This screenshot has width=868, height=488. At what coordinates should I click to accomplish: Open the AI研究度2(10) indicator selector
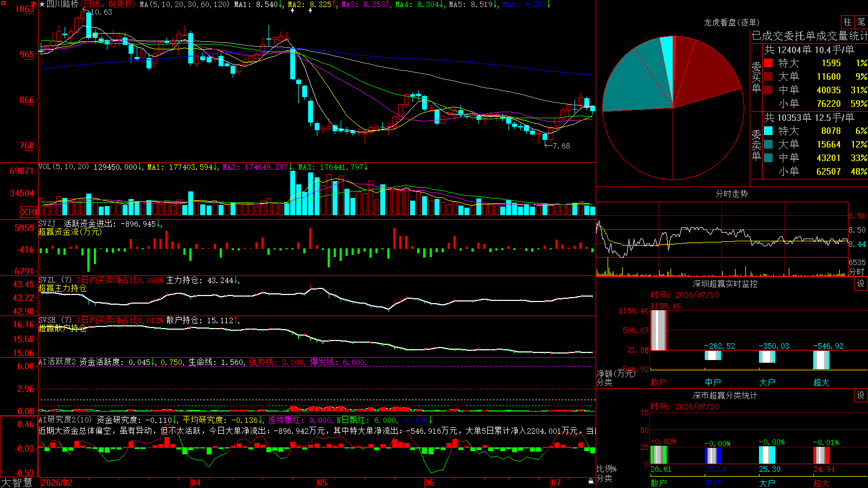point(66,420)
